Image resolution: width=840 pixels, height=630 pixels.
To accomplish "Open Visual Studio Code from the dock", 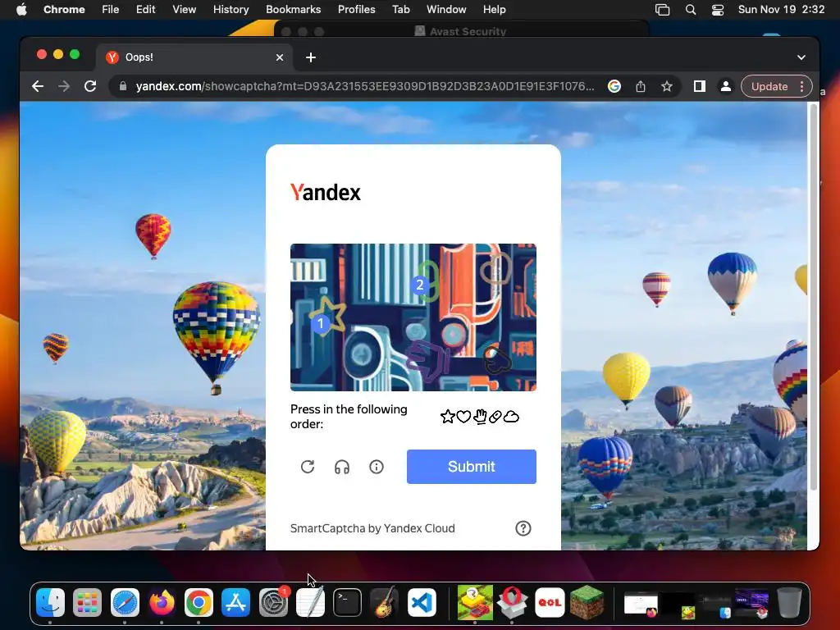I will [x=422, y=603].
